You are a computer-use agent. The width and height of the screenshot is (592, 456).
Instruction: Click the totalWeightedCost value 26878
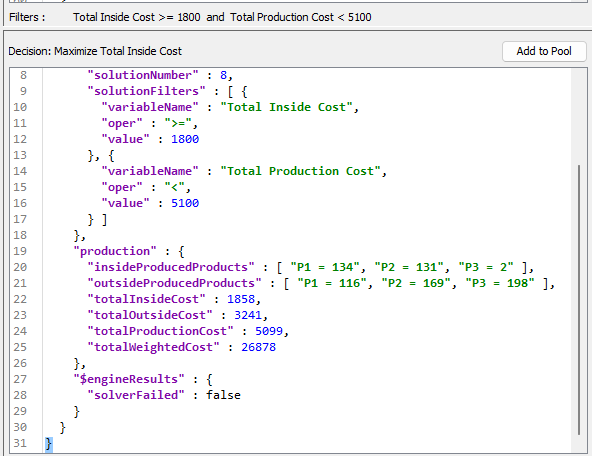[259, 347]
